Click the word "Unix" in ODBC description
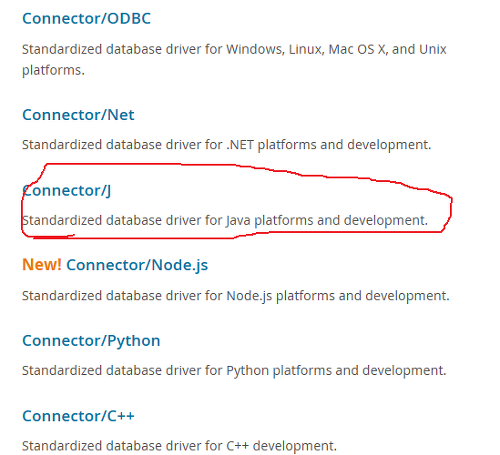The image size is (500, 455). click(433, 49)
